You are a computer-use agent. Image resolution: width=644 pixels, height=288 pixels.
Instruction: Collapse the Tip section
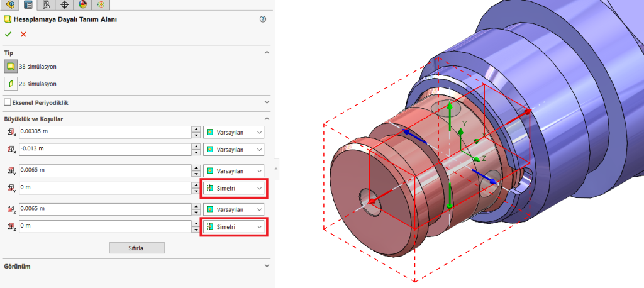point(267,53)
